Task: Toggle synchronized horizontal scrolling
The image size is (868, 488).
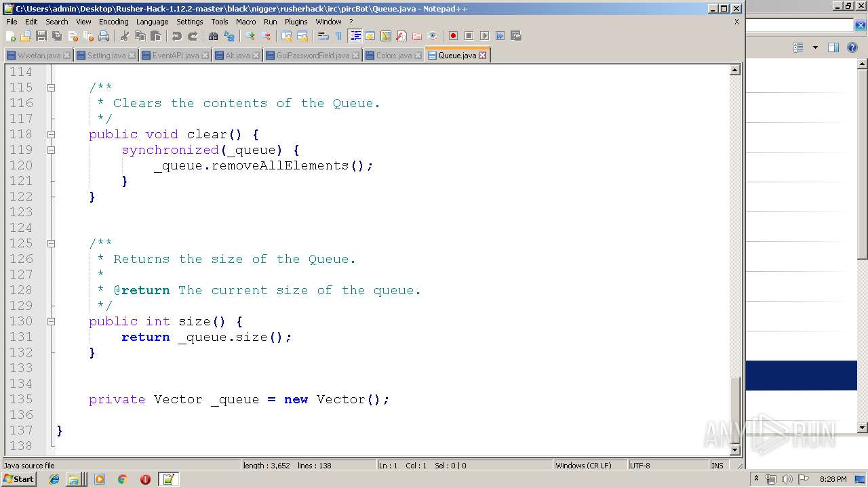Action: pyautogui.click(x=302, y=36)
